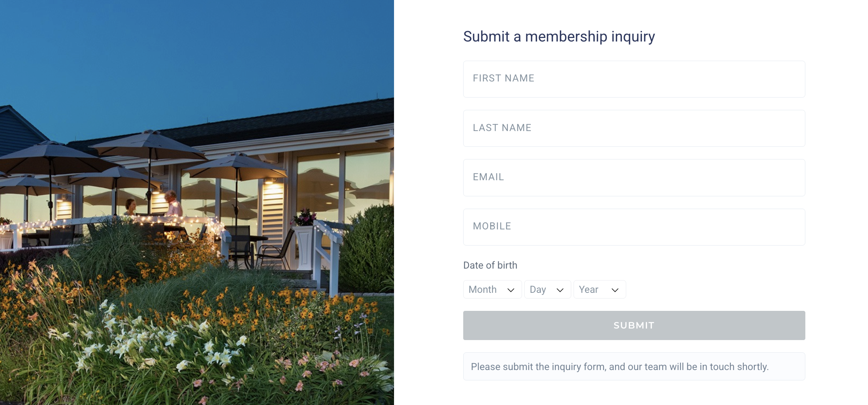Screen dimensions: 868x405
Task: Select the Email input field
Action: click(x=634, y=178)
